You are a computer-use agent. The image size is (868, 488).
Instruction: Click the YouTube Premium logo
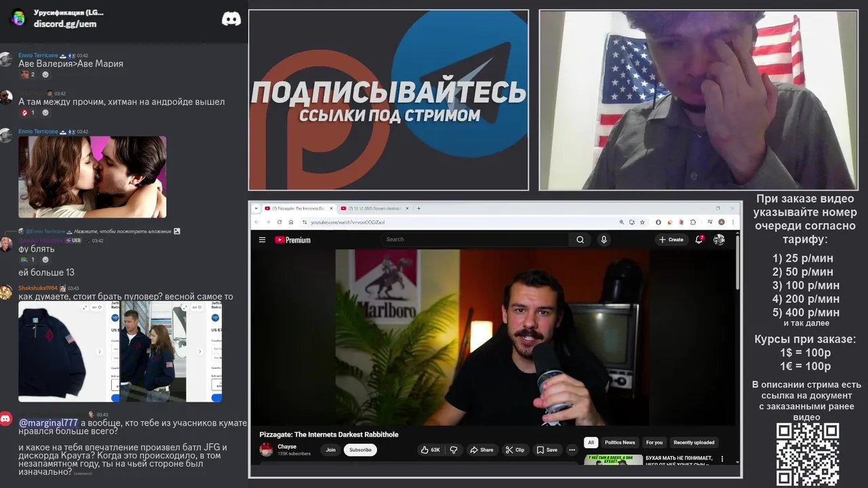point(293,239)
